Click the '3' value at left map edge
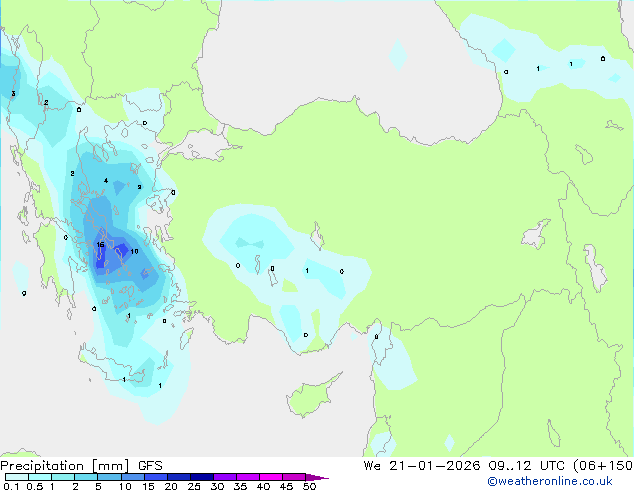Image resolution: width=634 pixels, height=490 pixels. coord(13,94)
